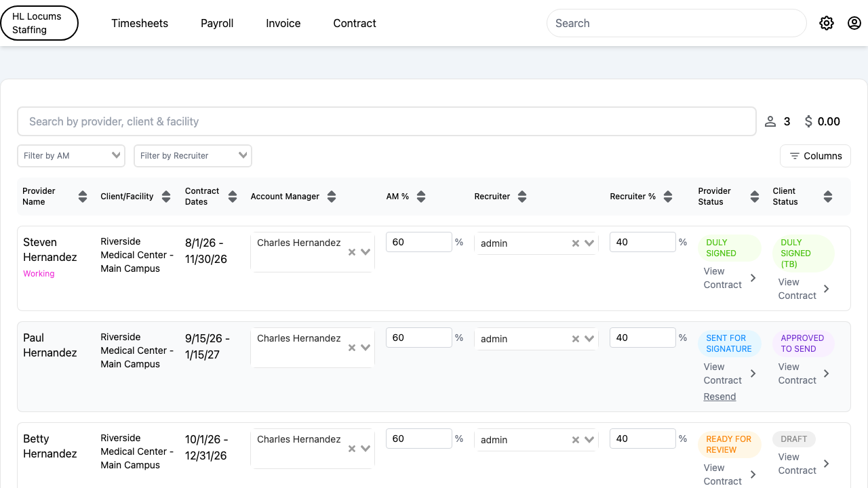Sort by Account Manager column arrows

tap(332, 197)
